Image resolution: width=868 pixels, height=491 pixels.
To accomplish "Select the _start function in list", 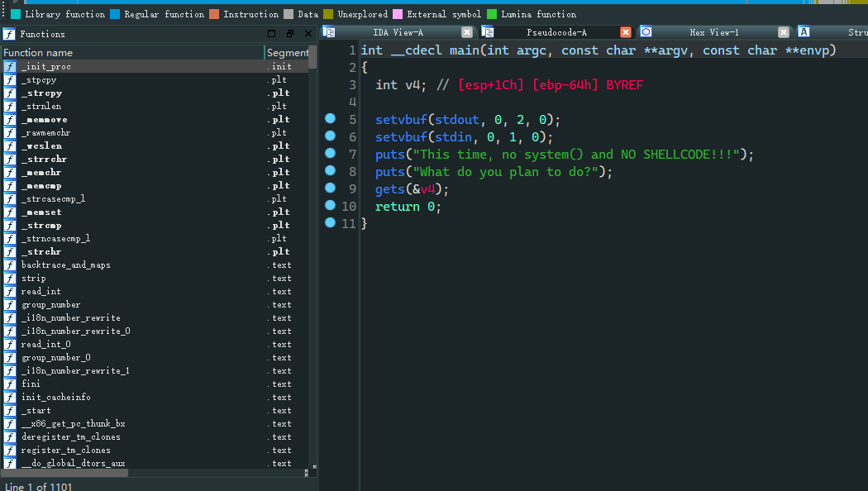I will click(x=36, y=411).
